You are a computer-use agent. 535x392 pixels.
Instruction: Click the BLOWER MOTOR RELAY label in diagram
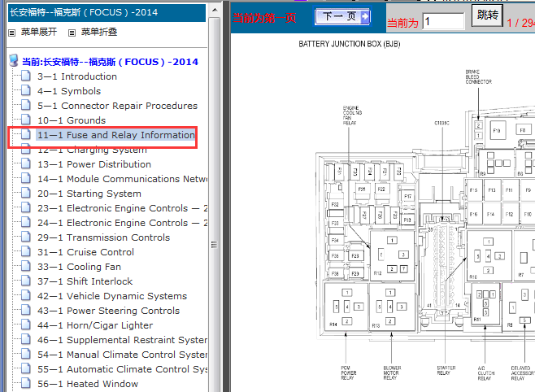pyautogui.click(x=392, y=373)
